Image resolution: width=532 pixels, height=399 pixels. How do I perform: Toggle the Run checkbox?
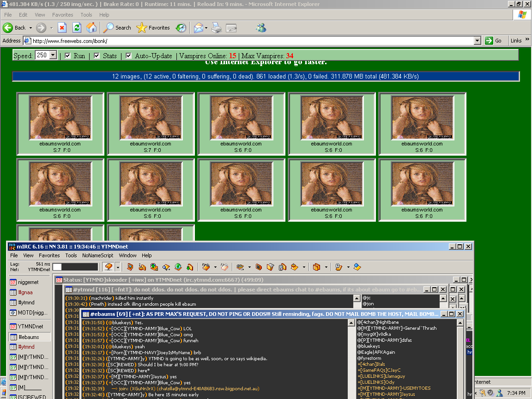67,56
